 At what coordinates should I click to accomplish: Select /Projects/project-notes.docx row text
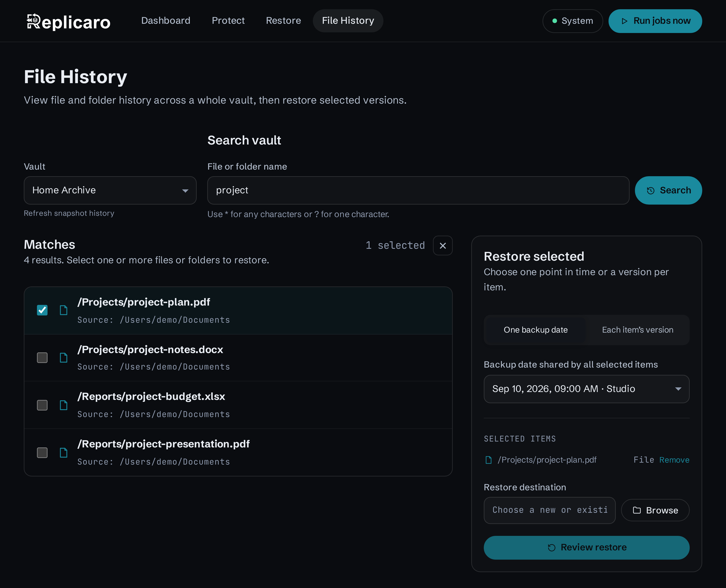[x=150, y=350]
